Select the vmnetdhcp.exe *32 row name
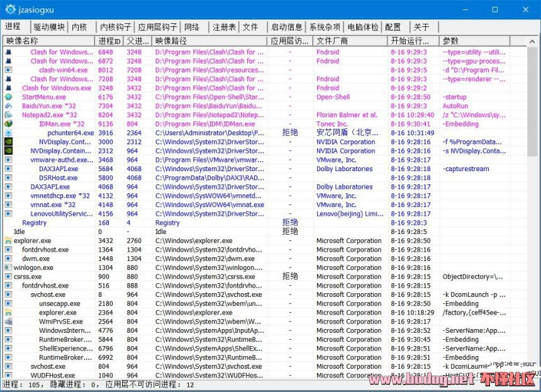541x392 pixels. coord(60,196)
